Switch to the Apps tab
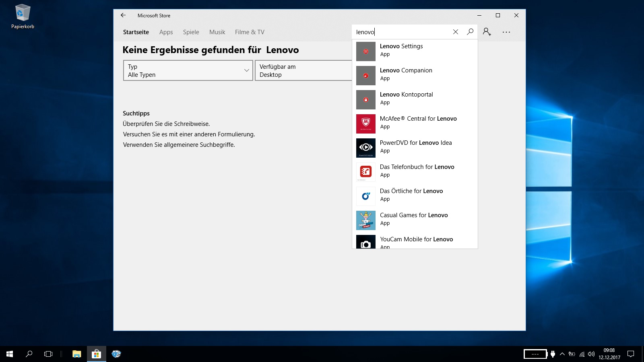 point(166,32)
